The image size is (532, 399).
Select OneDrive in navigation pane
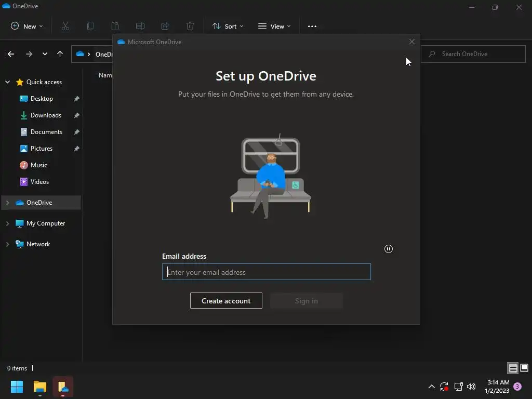tap(39, 203)
